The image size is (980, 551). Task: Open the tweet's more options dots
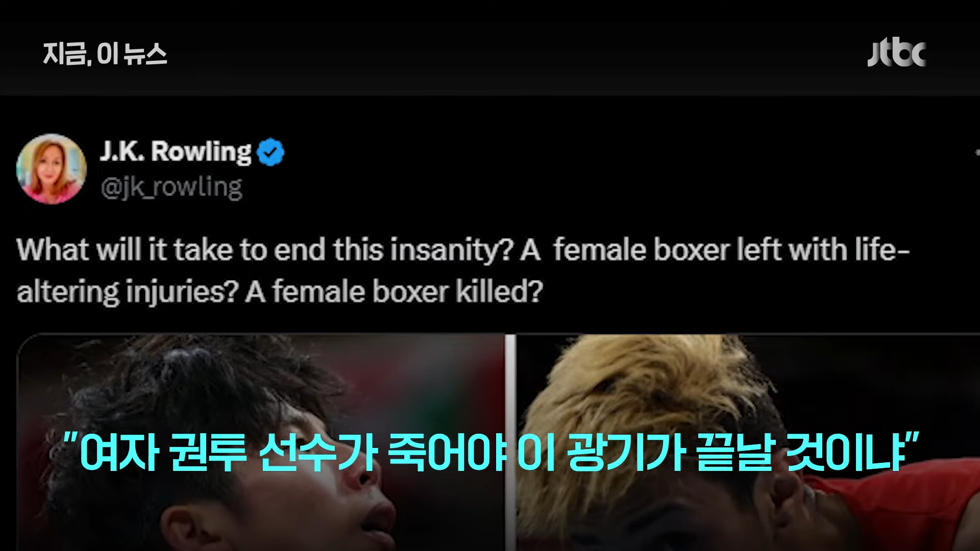pyautogui.click(x=977, y=152)
